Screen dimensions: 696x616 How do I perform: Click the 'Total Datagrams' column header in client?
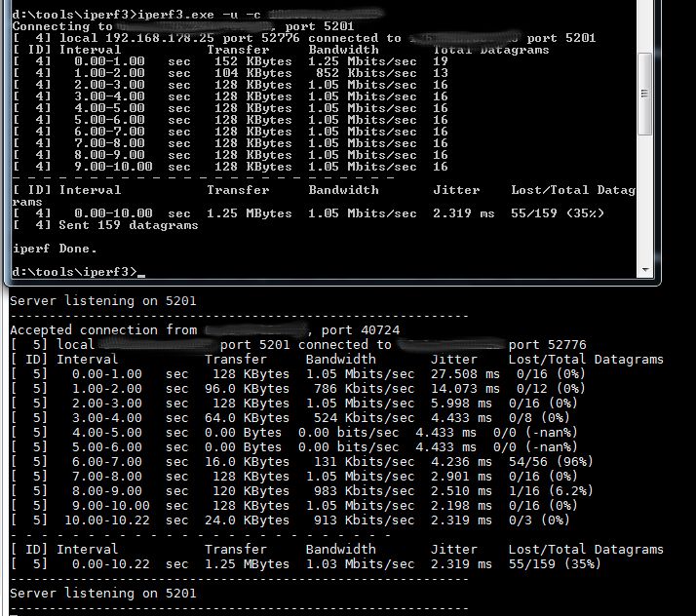pyautogui.click(x=491, y=50)
